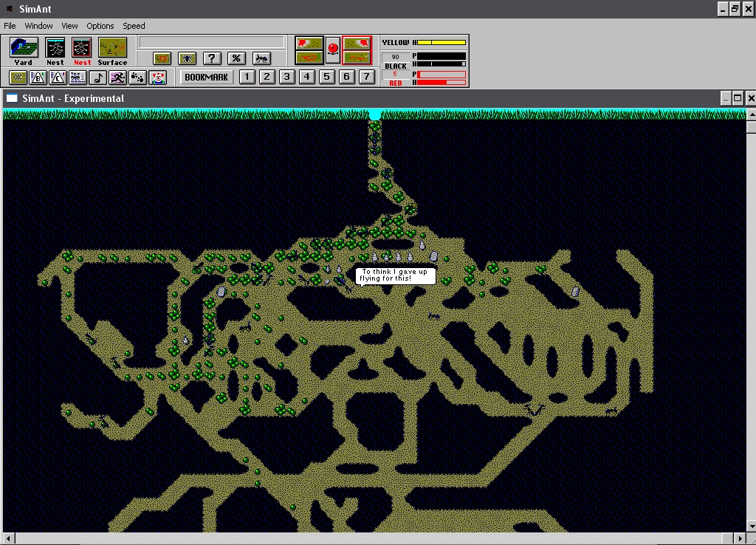Click the SimAnt application title bar icon
The height and width of the screenshot is (545, 756).
tap(9, 9)
